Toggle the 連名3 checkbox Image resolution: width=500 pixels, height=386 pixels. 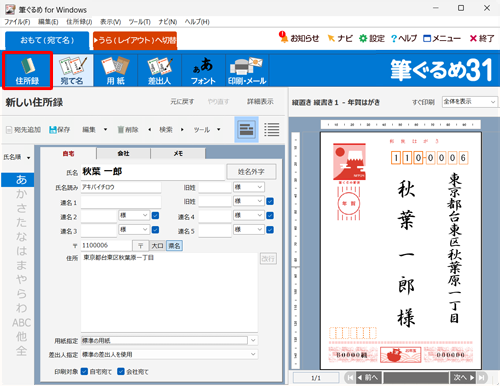point(155,230)
